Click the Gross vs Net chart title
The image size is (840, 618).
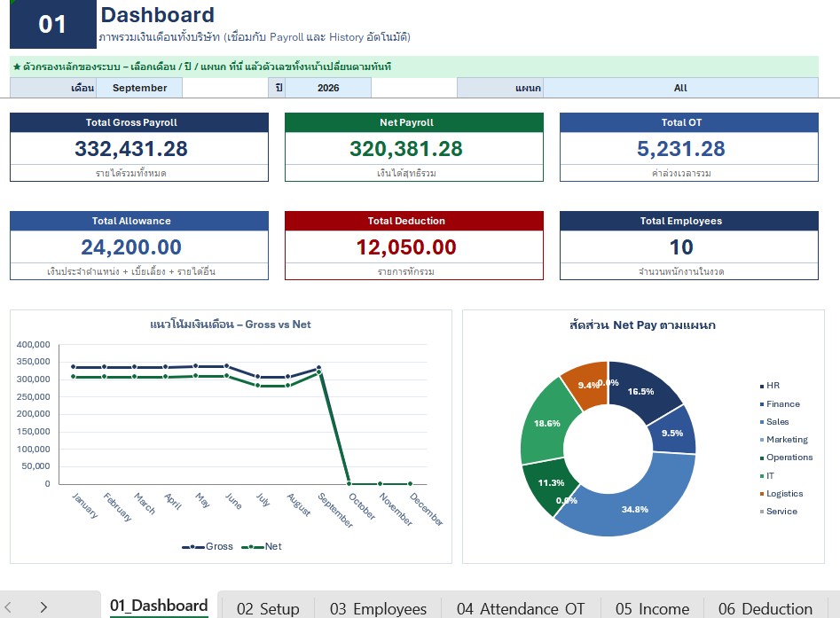click(x=231, y=324)
